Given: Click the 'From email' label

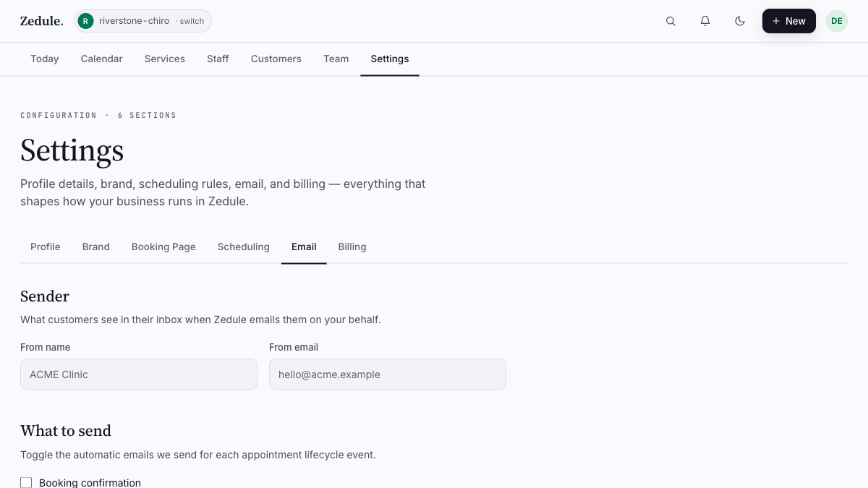Looking at the screenshot, I should click(x=294, y=347).
